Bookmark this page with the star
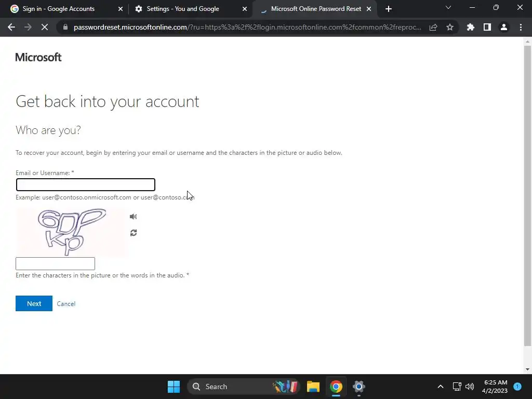 tap(450, 27)
